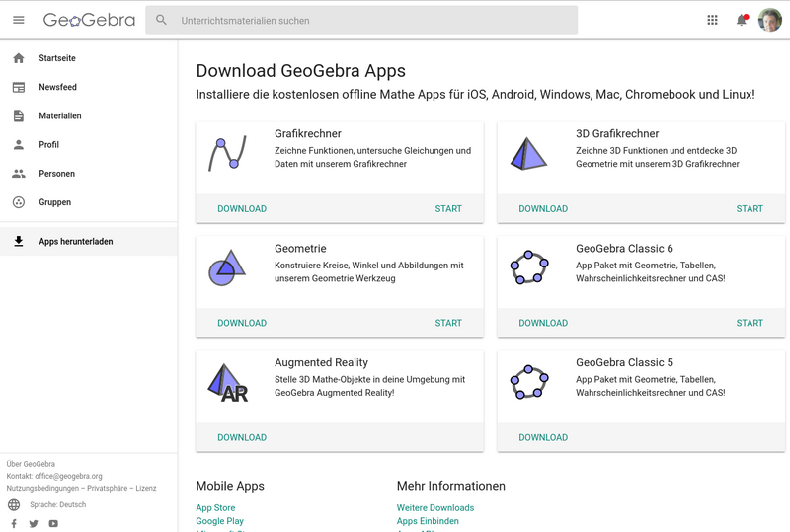Viewport: 790px width, 532px height.
Task: Open the Apps Einbinden link
Action: [x=428, y=521]
